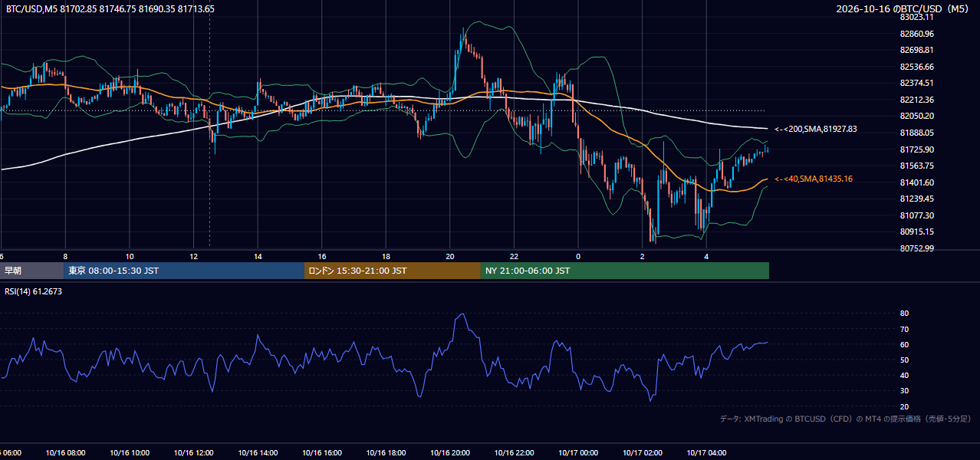The height and width of the screenshot is (460, 980).
Task: Click hour tick 2 under the price chart
Action: point(643,256)
